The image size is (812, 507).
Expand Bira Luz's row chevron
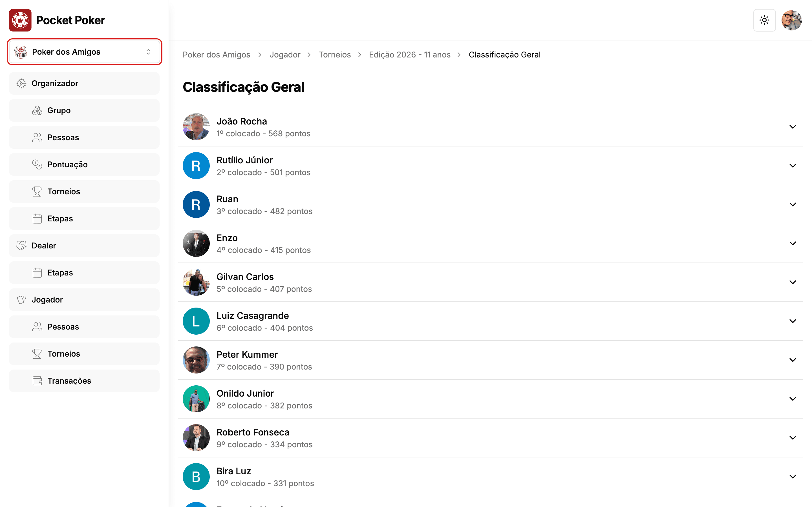(793, 477)
